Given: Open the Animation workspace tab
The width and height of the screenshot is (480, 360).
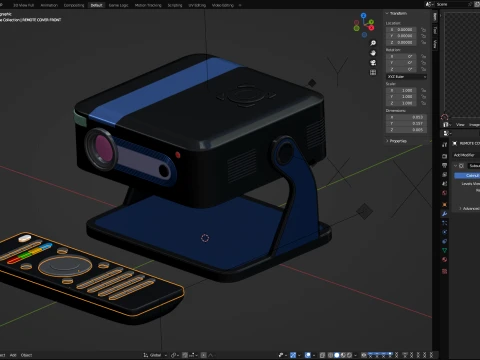Looking at the screenshot, I should pos(49,5).
